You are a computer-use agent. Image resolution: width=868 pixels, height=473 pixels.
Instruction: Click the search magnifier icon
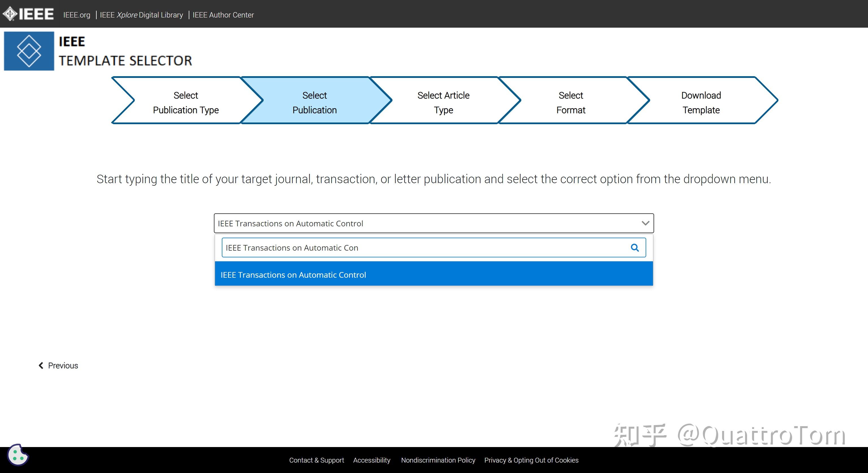[635, 248]
